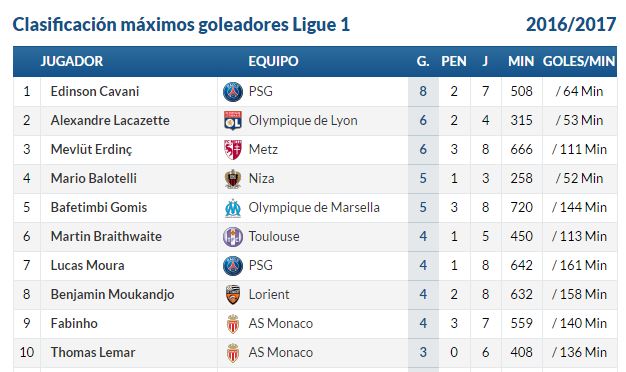The height and width of the screenshot is (372, 626).
Task: Click the Olympique de Marsella crest icon
Action: coord(233,208)
